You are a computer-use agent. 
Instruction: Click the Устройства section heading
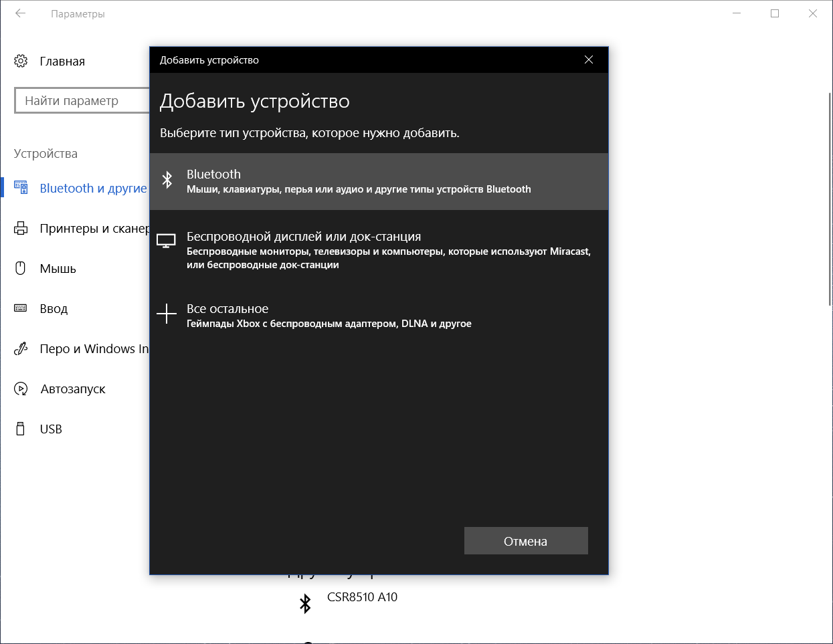[45, 153]
